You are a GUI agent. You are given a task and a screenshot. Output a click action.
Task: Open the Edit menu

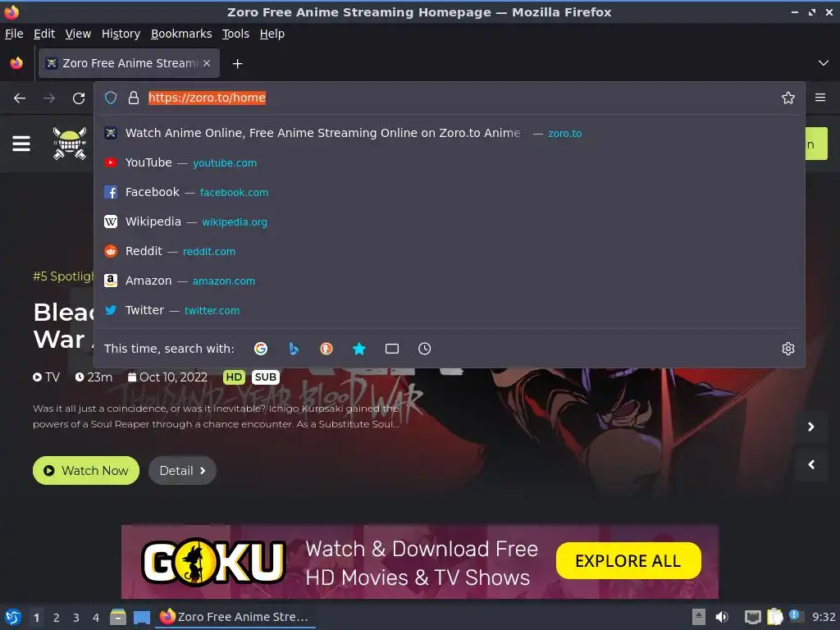[x=44, y=34]
